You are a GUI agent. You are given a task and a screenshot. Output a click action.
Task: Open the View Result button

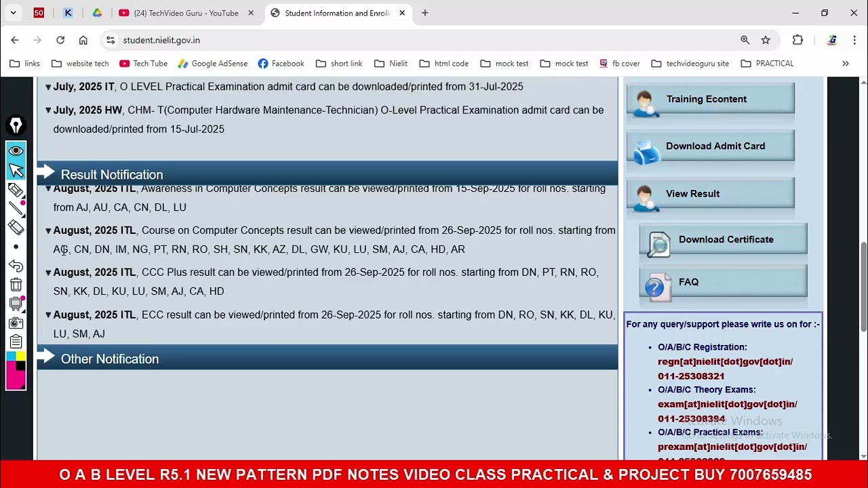pyautogui.click(x=711, y=194)
